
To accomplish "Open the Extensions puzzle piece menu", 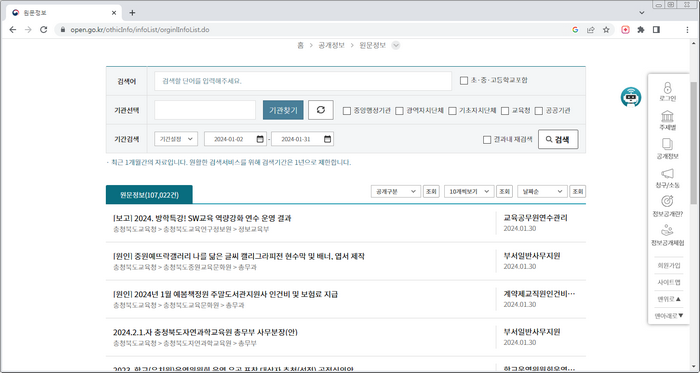I will pyautogui.click(x=641, y=30).
